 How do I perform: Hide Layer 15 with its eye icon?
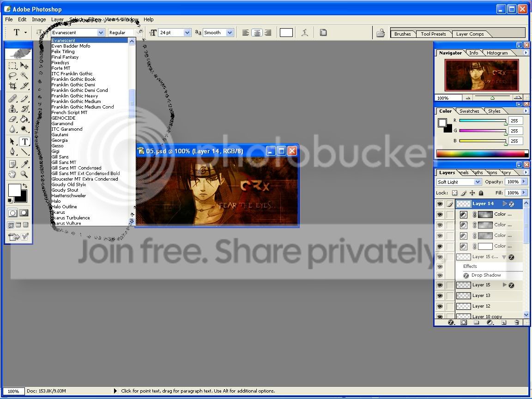coord(440,285)
